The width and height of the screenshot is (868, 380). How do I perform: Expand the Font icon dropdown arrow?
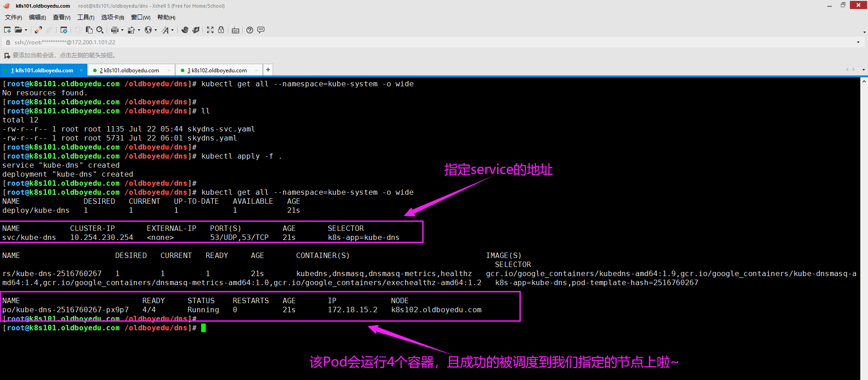pos(172,30)
